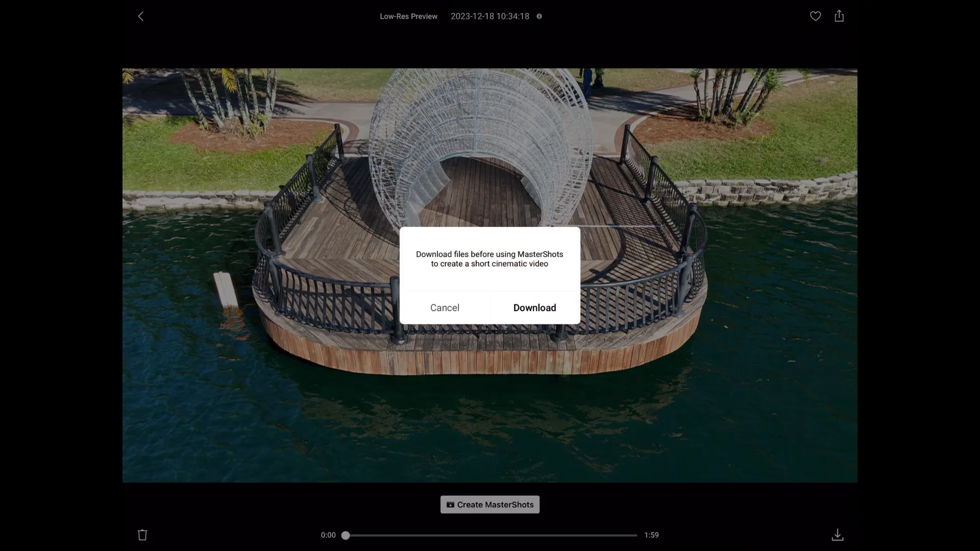Click the dialog message about MasterShots
The image size is (980, 551).
coord(489,259)
